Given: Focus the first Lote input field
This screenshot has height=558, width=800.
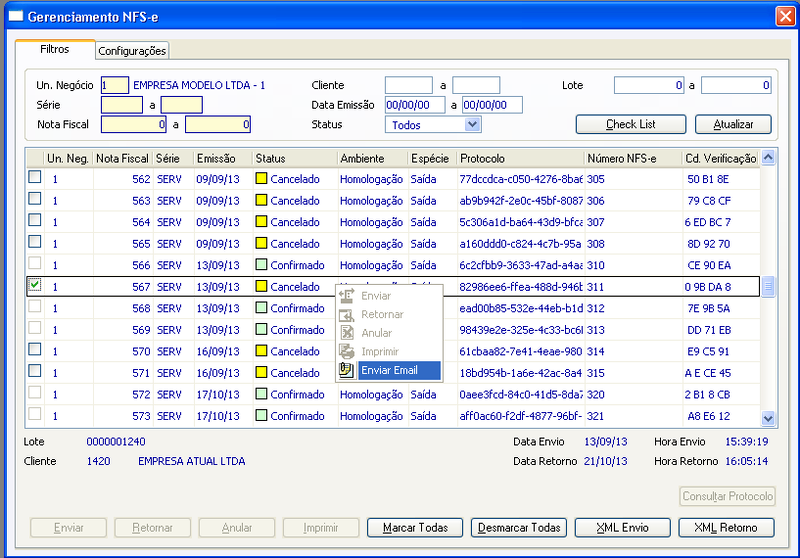Looking at the screenshot, I should pos(648,85).
